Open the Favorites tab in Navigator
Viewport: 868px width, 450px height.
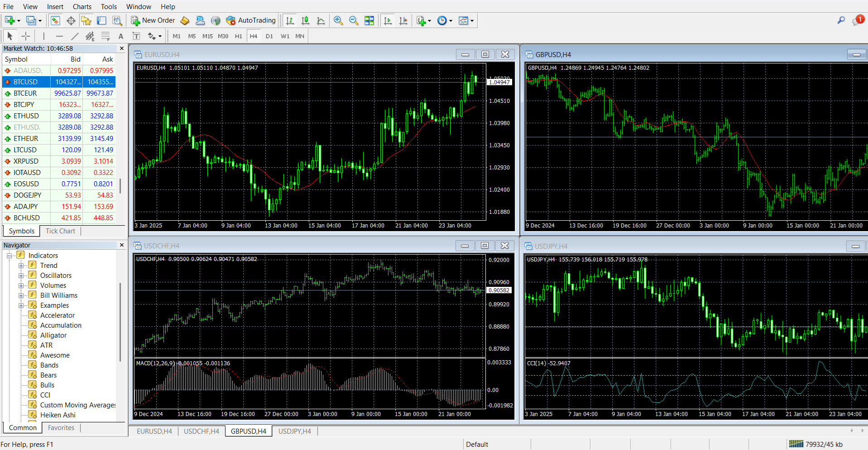click(61, 428)
